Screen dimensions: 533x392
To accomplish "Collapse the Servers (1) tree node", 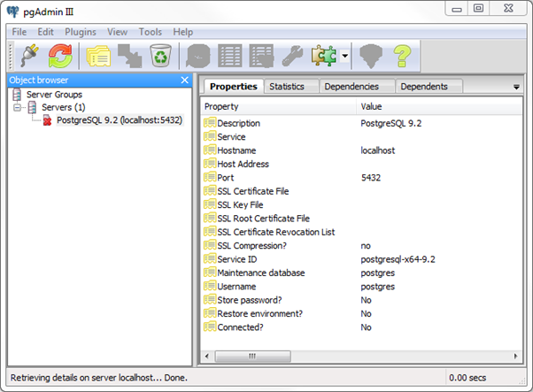I will click(17, 108).
